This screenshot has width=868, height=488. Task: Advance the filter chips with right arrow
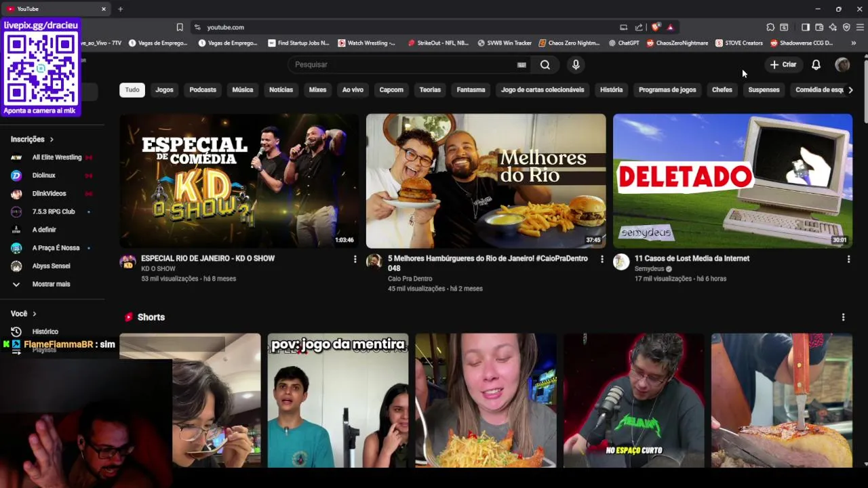click(850, 89)
